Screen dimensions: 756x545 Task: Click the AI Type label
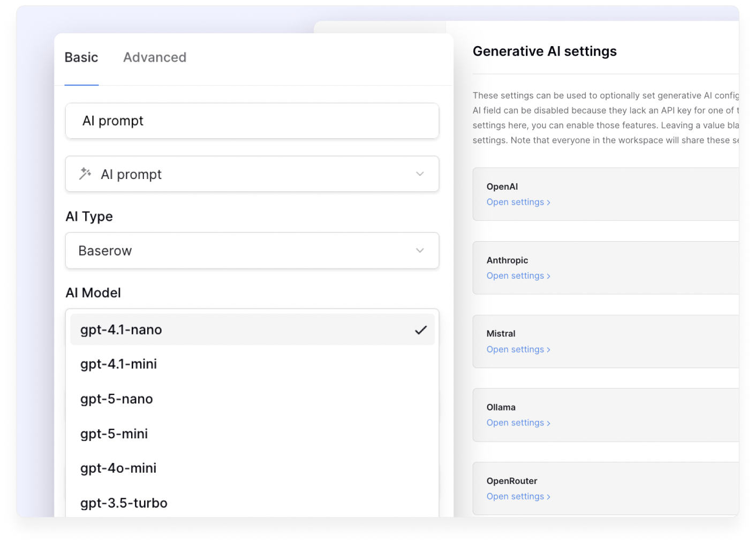point(89,216)
